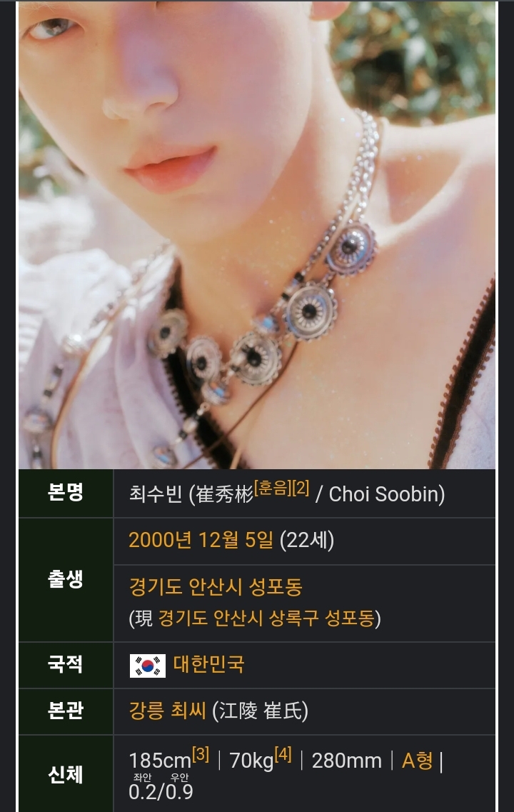Click the 출생 row header cell
Image resolution: width=514 pixels, height=812 pixels.
pos(66,579)
